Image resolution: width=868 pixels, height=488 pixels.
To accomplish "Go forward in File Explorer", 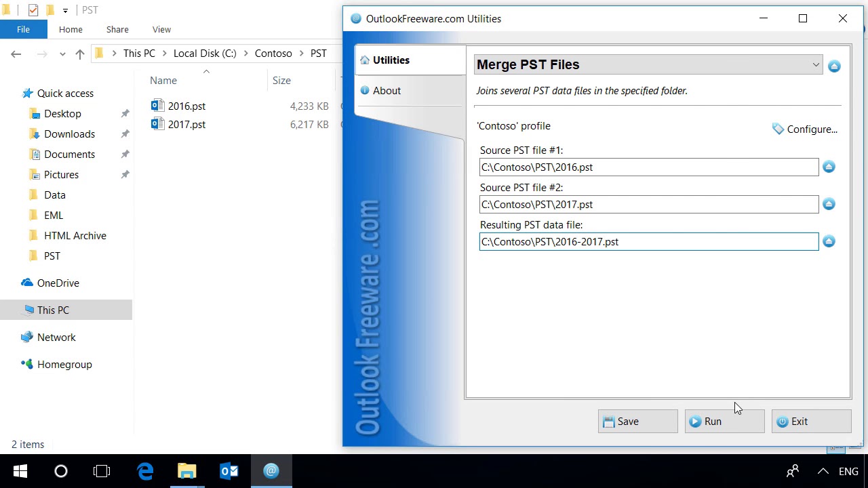I will (42, 54).
